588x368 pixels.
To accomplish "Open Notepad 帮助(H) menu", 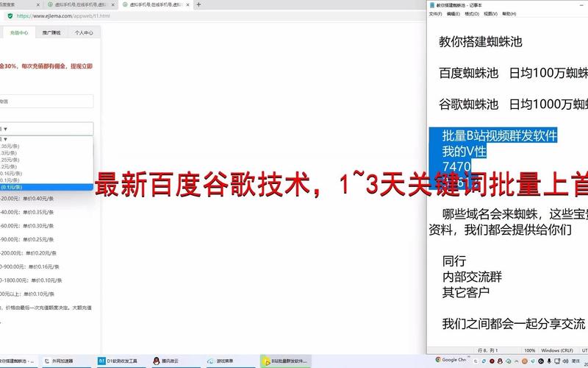I will [509, 14].
